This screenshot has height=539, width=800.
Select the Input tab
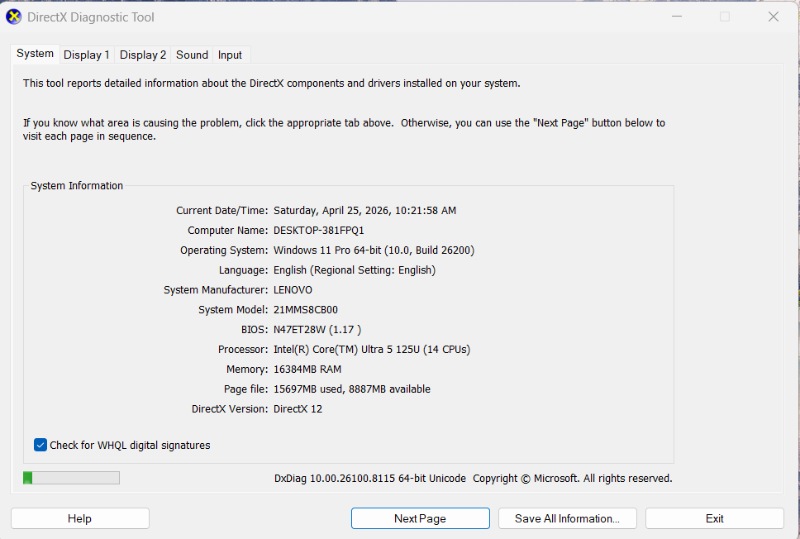coord(230,55)
